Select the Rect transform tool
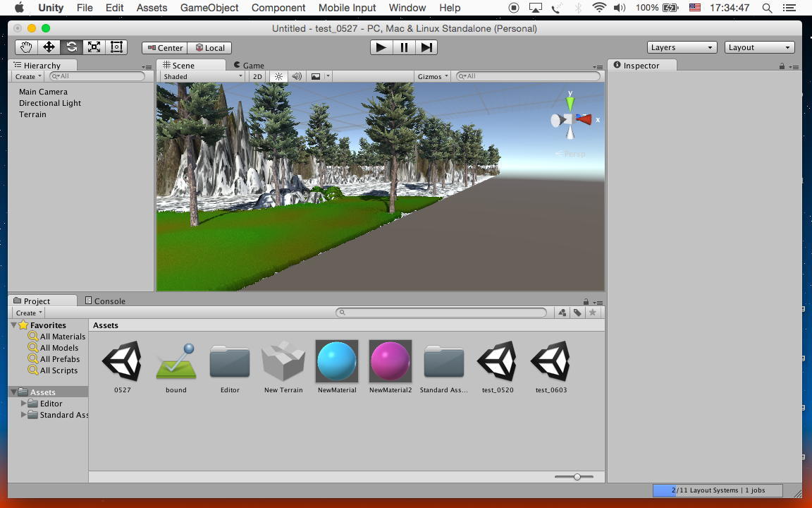Image resolution: width=812 pixels, height=508 pixels. [116, 47]
